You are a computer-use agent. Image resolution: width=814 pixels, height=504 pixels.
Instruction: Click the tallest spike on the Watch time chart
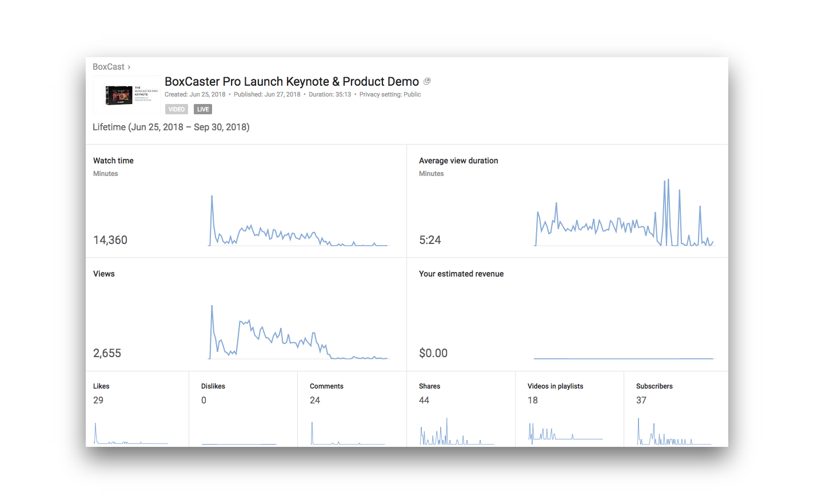tap(211, 197)
